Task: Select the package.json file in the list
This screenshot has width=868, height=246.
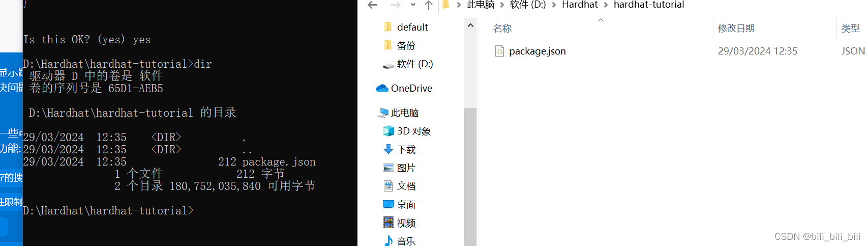Action: [x=537, y=51]
